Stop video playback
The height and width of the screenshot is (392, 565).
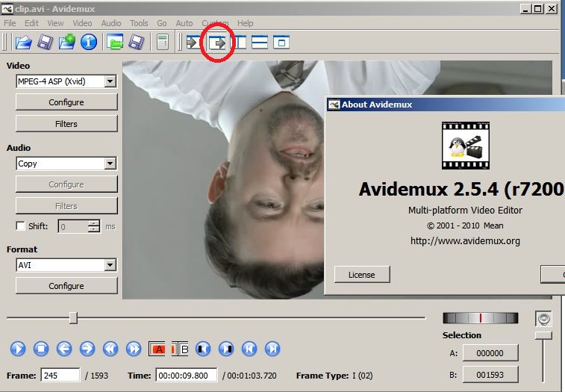[x=41, y=349]
